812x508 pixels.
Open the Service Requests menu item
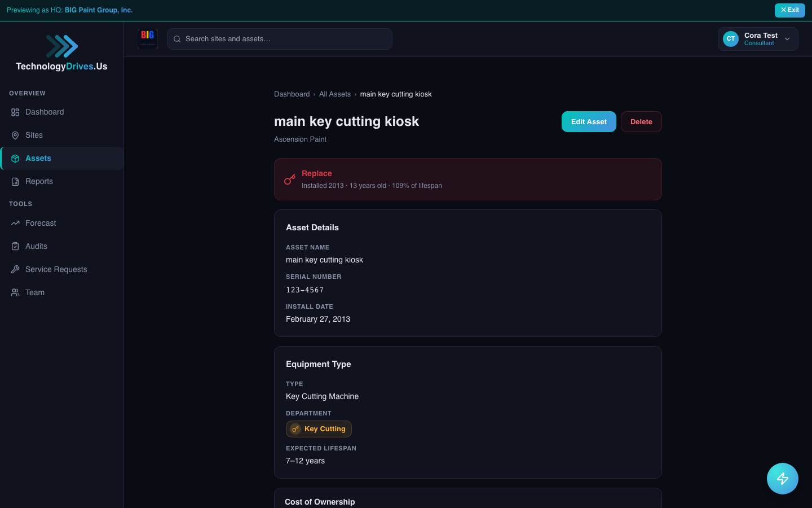pyautogui.click(x=56, y=270)
